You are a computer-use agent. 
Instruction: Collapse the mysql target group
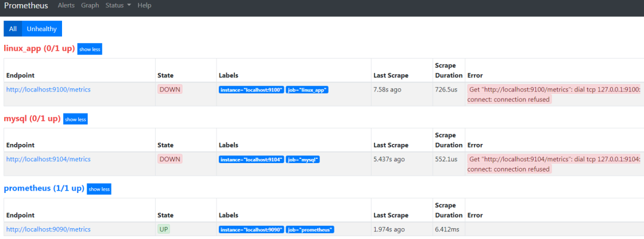75,119
